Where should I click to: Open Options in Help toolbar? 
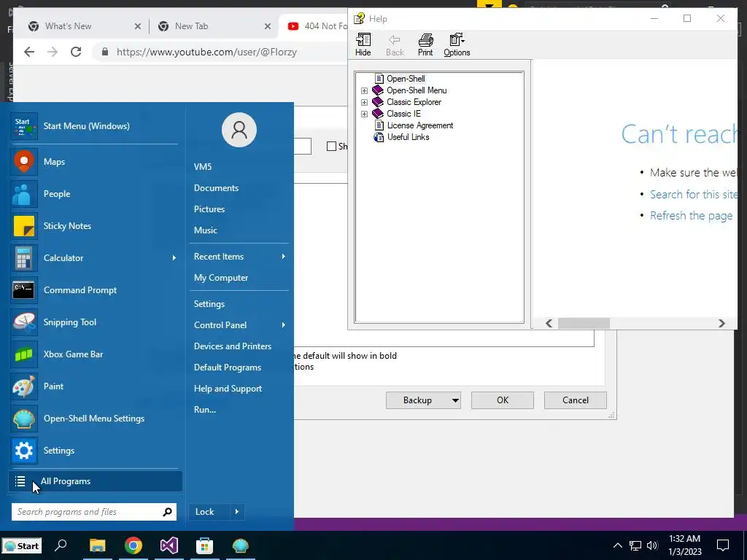point(457,44)
